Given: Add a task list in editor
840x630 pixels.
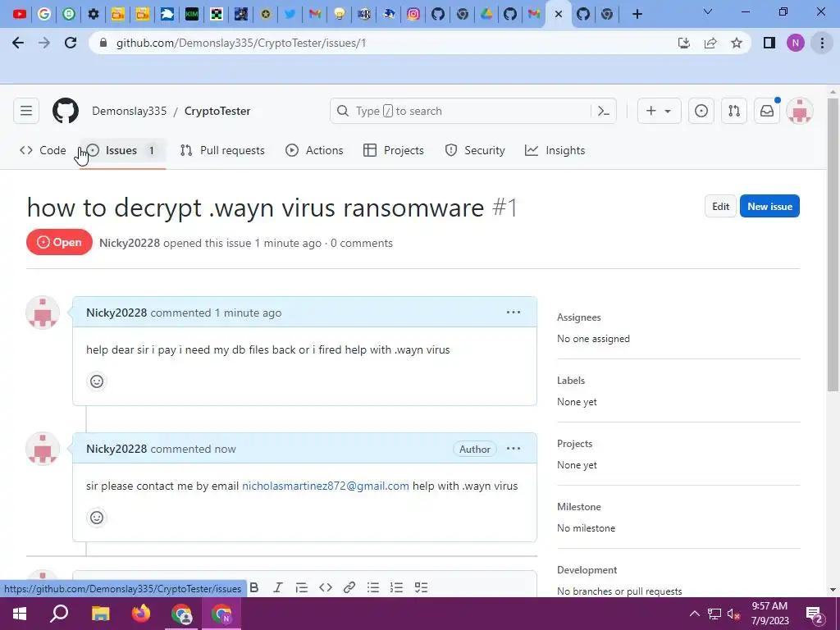Looking at the screenshot, I should 421,587.
